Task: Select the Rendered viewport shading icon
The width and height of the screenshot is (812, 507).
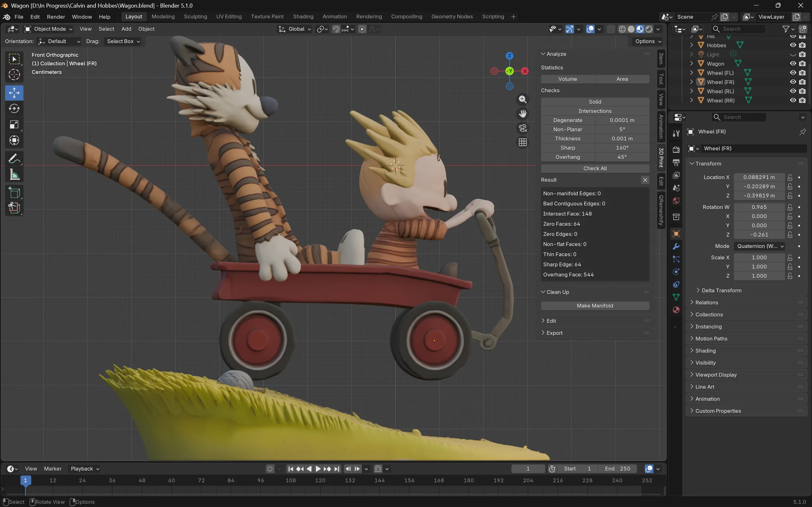Action: pos(649,29)
